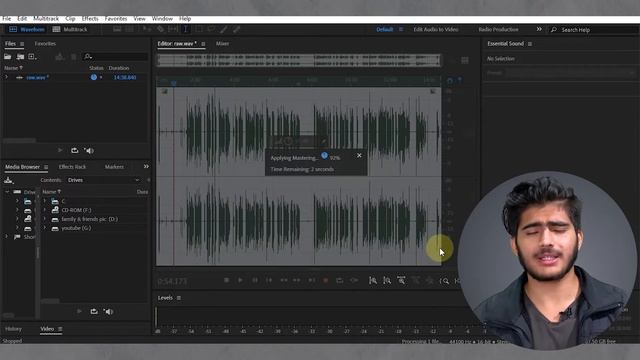The image size is (640, 360).
Task: Toggle Media Browser auto-play speaker icon
Action: 108,312
